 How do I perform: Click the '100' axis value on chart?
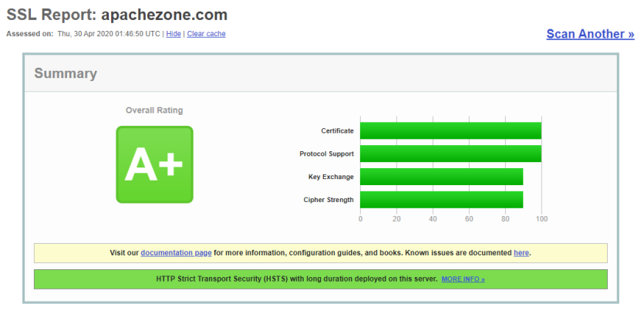(x=541, y=219)
